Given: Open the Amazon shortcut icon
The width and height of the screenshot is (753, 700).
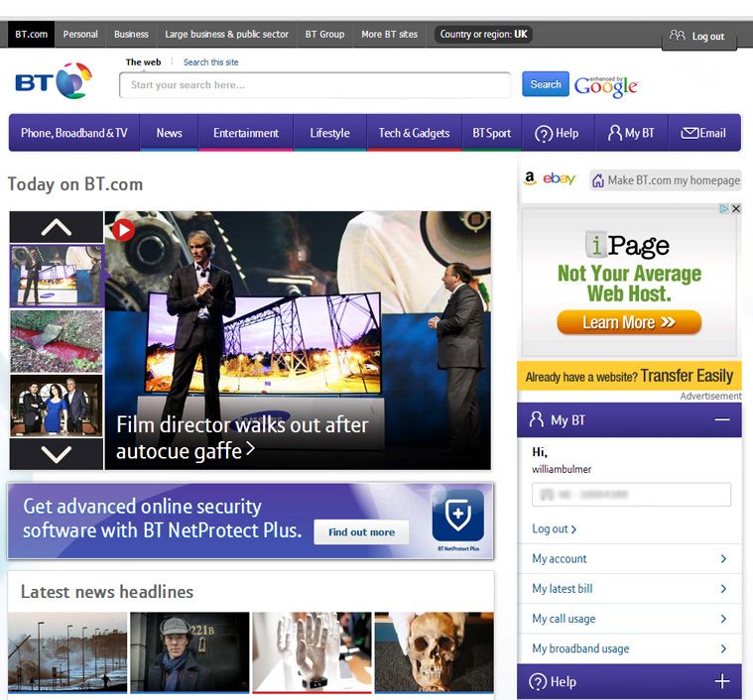Looking at the screenshot, I should click(530, 178).
